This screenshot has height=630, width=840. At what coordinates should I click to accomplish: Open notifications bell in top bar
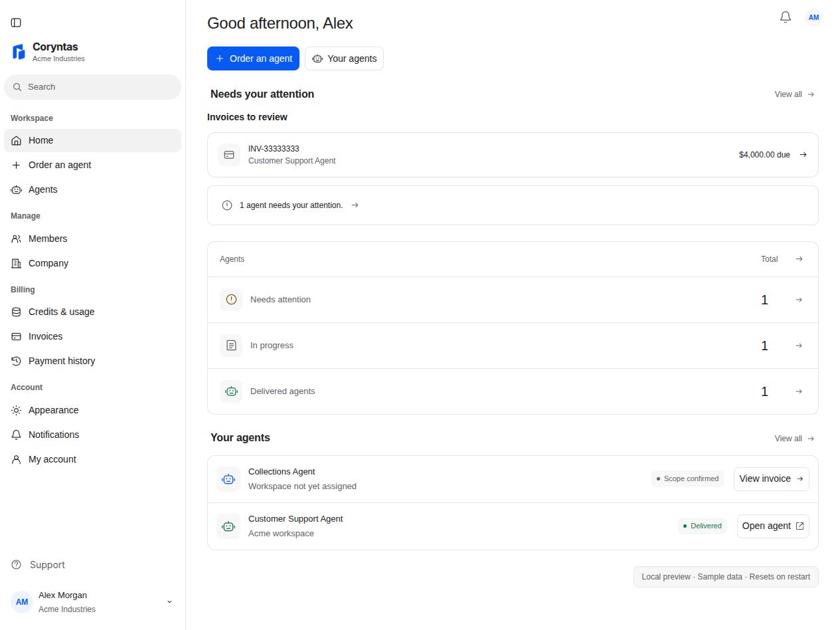[786, 17]
